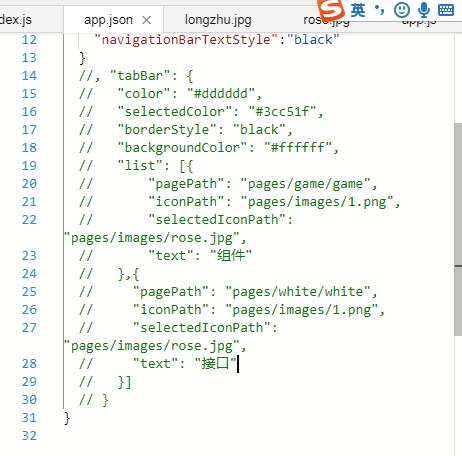Click "pages/images/1.png" on line 21
The image size is (462, 456).
coord(317,202)
